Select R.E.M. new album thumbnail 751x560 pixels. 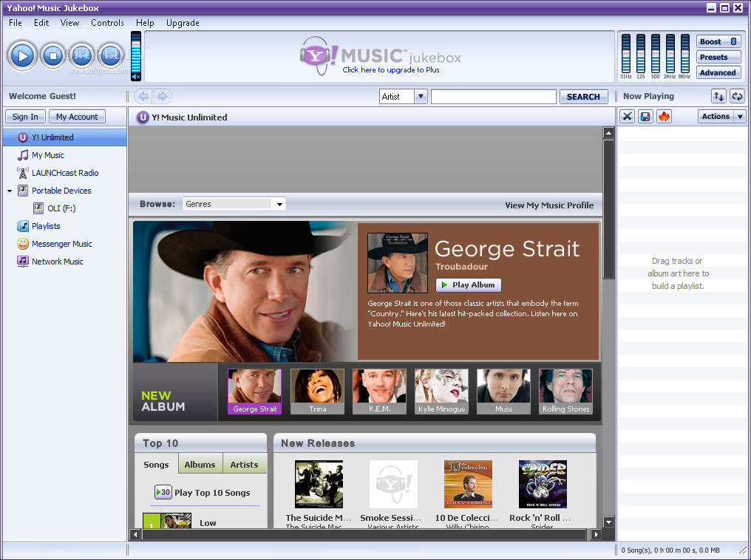[x=379, y=391]
